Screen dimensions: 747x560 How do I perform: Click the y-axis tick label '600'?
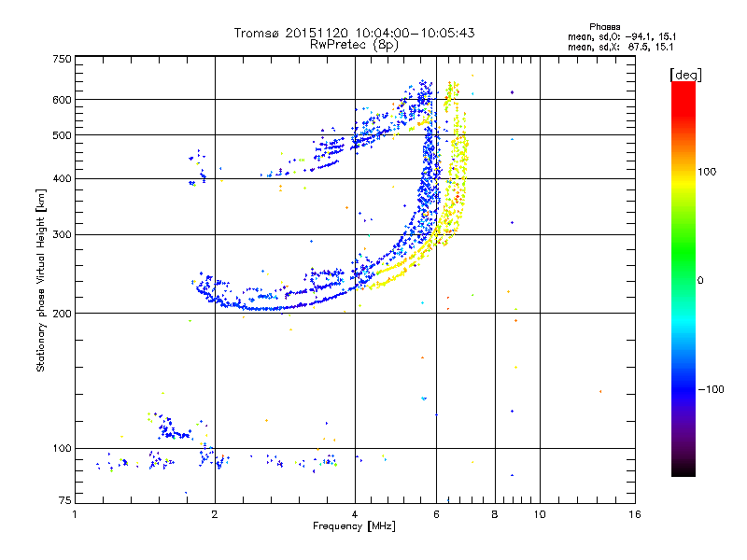coord(62,100)
